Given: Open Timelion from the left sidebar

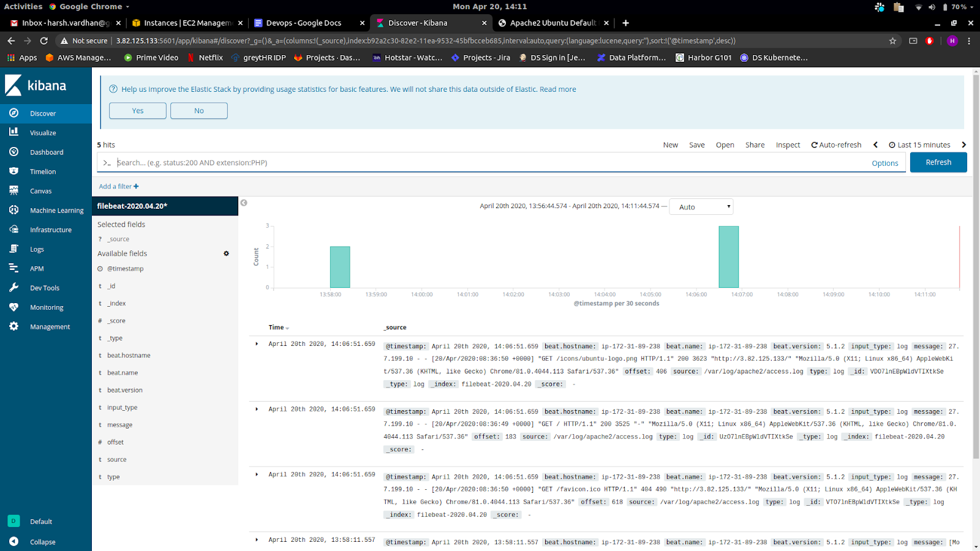Looking at the screenshot, I should click(43, 171).
